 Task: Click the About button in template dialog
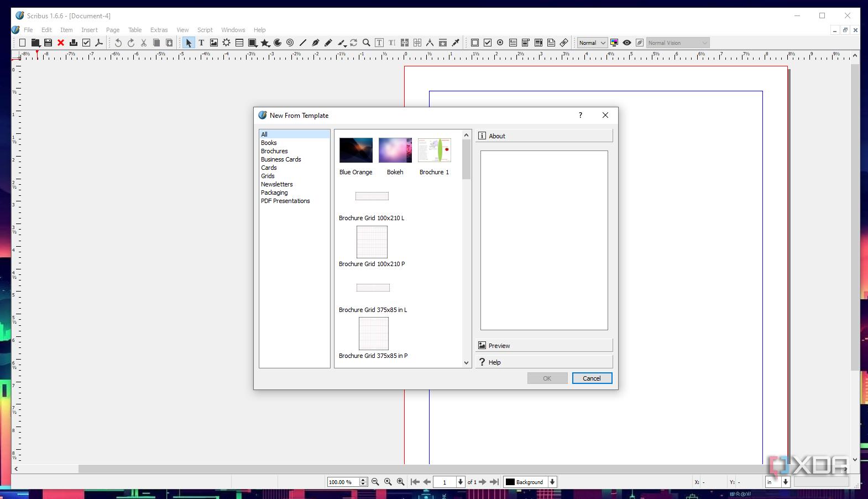pos(544,136)
